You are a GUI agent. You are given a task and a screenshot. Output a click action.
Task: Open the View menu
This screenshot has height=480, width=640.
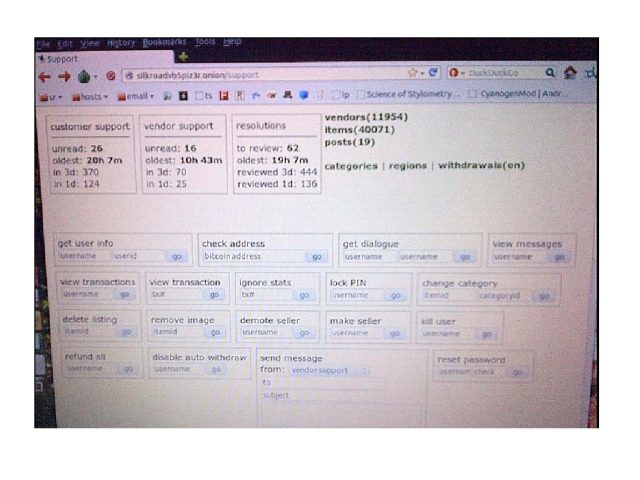click(x=90, y=43)
